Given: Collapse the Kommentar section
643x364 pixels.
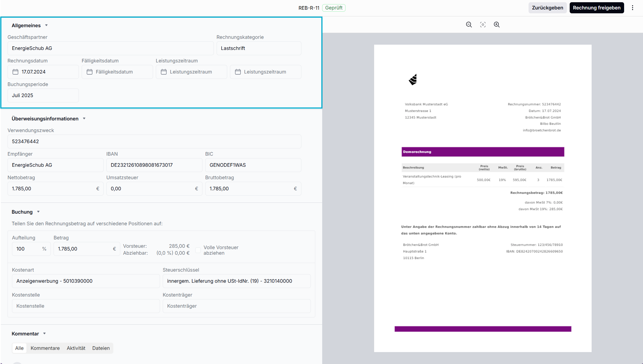Looking at the screenshot, I should point(44,333).
